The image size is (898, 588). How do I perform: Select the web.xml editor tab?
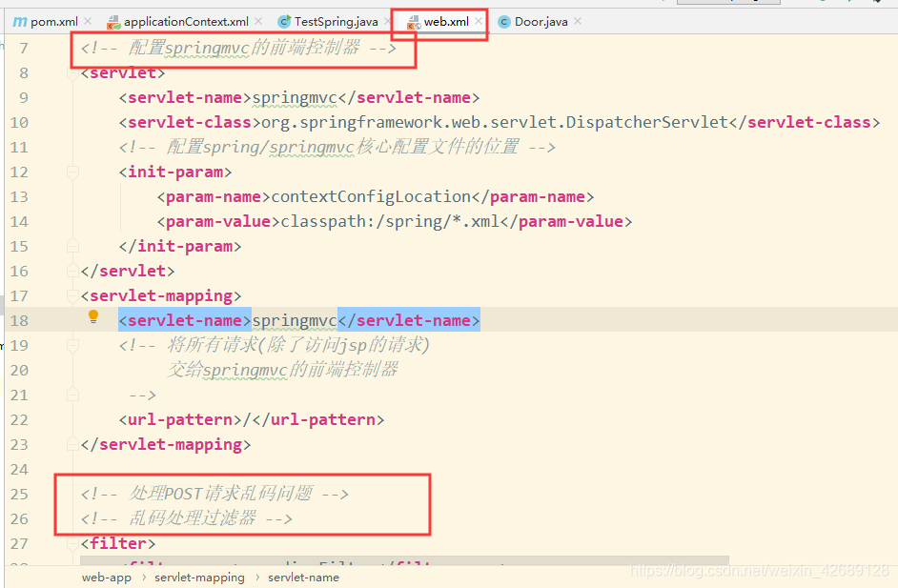click(446, 22)
